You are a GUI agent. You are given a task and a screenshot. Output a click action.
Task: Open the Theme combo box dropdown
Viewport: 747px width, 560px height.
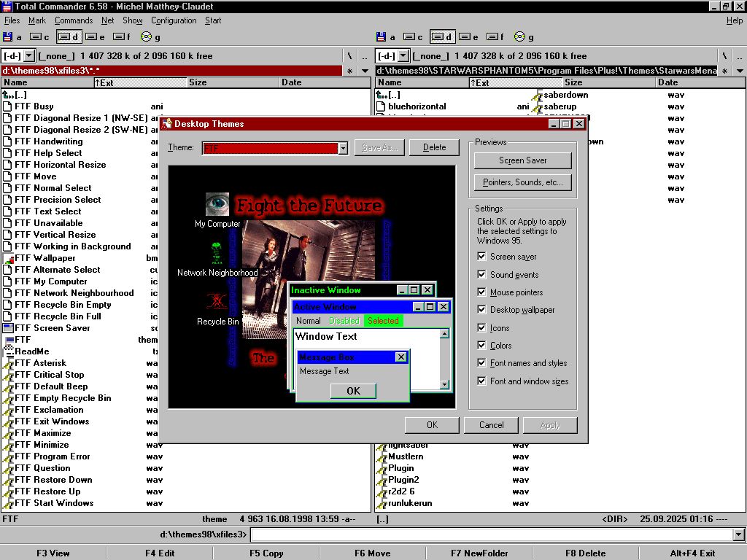pos(343,148)
